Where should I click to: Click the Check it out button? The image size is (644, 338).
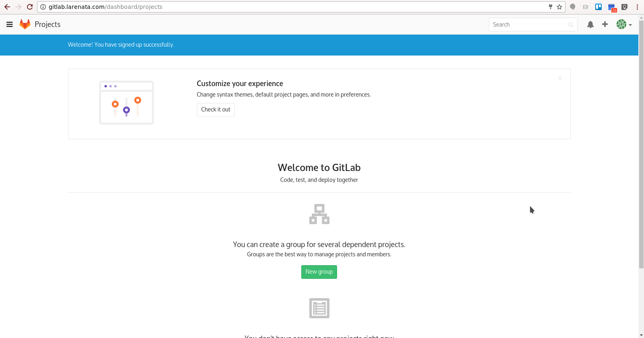pyautogui.click(x=216, y=110)
